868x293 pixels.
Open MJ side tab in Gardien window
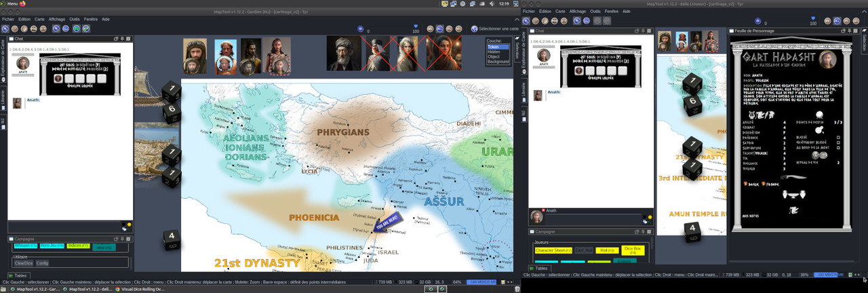coord(3,121)
